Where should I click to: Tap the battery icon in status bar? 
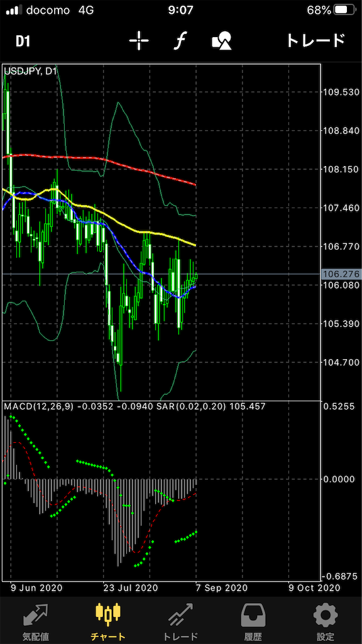click(346, 10)
